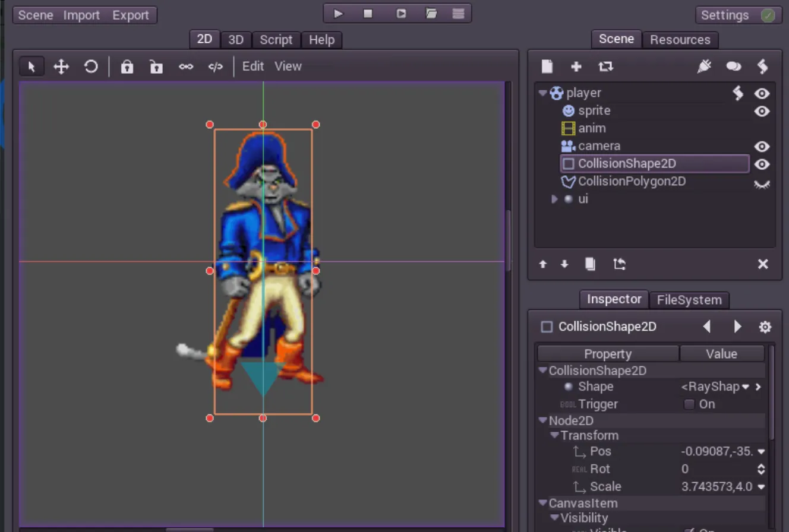Open the Settings button
This screenshot has width=789, height=532.
pos(738,15)
